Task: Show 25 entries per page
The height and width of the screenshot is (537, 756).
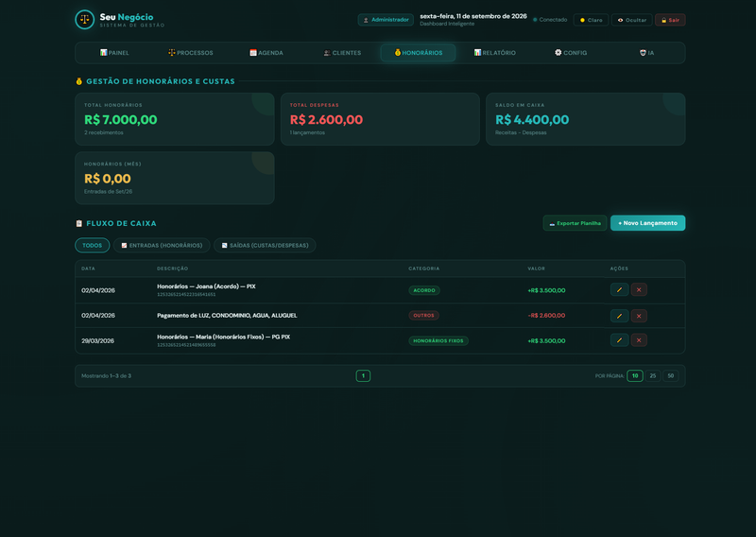Action: 652,376
